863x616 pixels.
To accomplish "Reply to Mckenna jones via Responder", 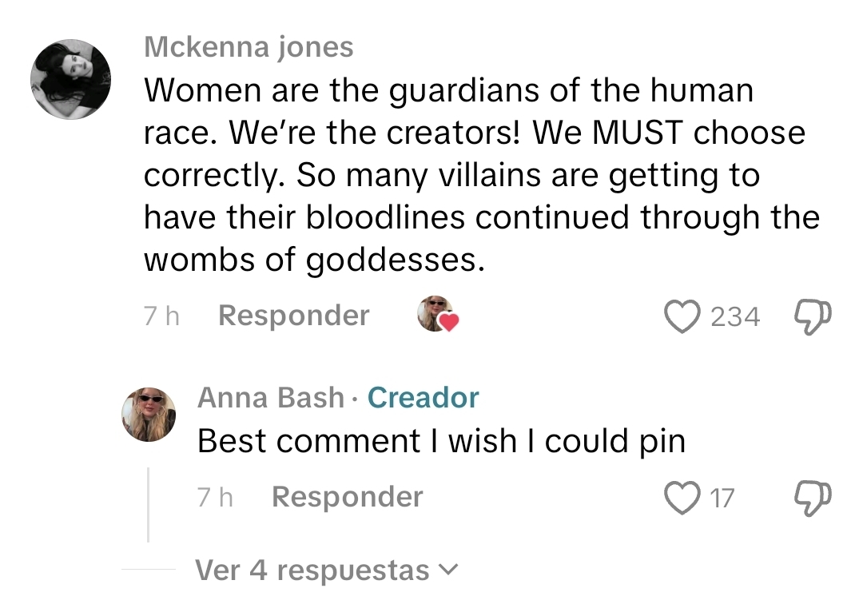I will (x=293, y=316).
